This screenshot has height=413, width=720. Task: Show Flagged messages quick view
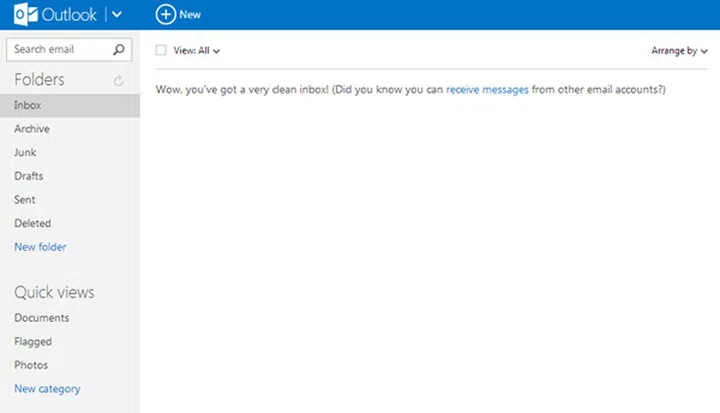click(33, 342)
